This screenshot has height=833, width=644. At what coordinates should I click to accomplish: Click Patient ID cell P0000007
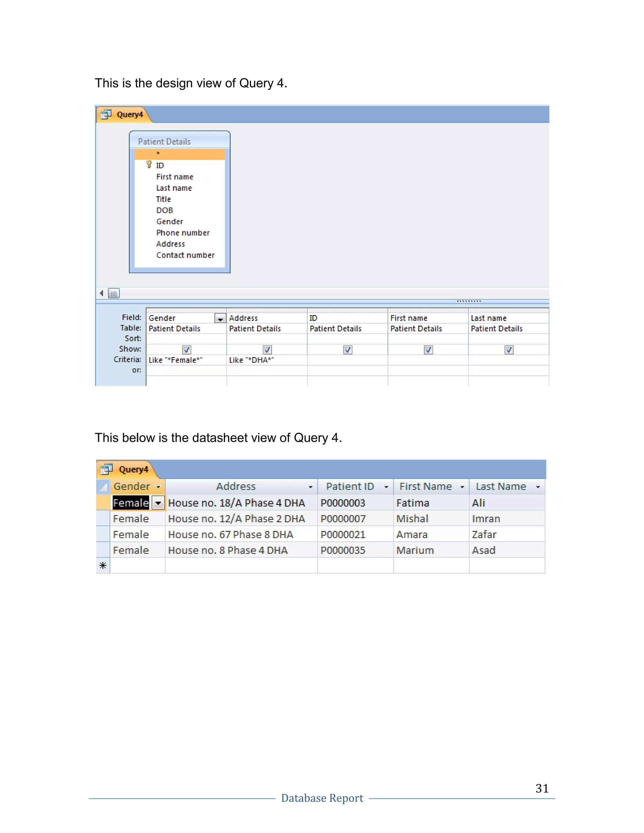click(356, 519)
